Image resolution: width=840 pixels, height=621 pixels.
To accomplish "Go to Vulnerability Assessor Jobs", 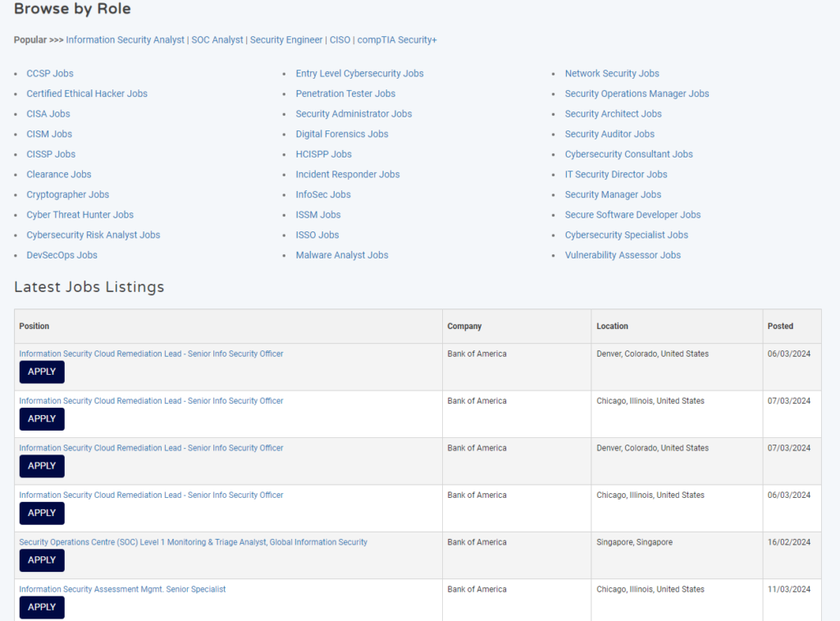I will pos(623,255).
